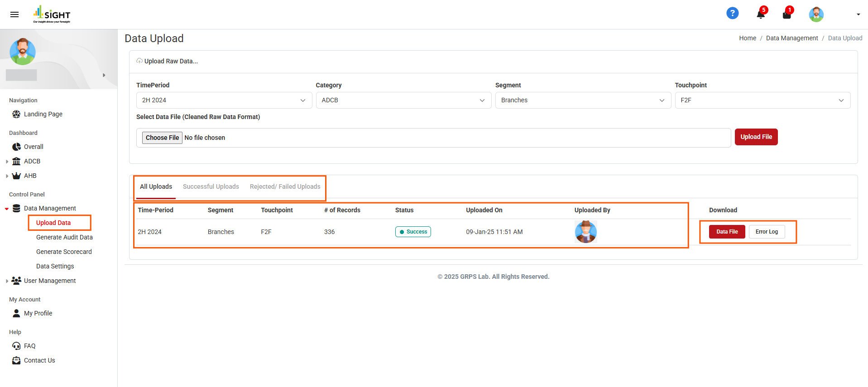
Task: Click the blue help question mark icon
Action: coord(732,14)
